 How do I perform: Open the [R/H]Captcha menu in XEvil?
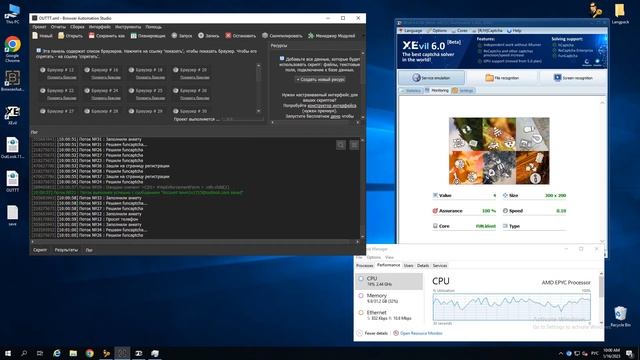coord(488,31)
